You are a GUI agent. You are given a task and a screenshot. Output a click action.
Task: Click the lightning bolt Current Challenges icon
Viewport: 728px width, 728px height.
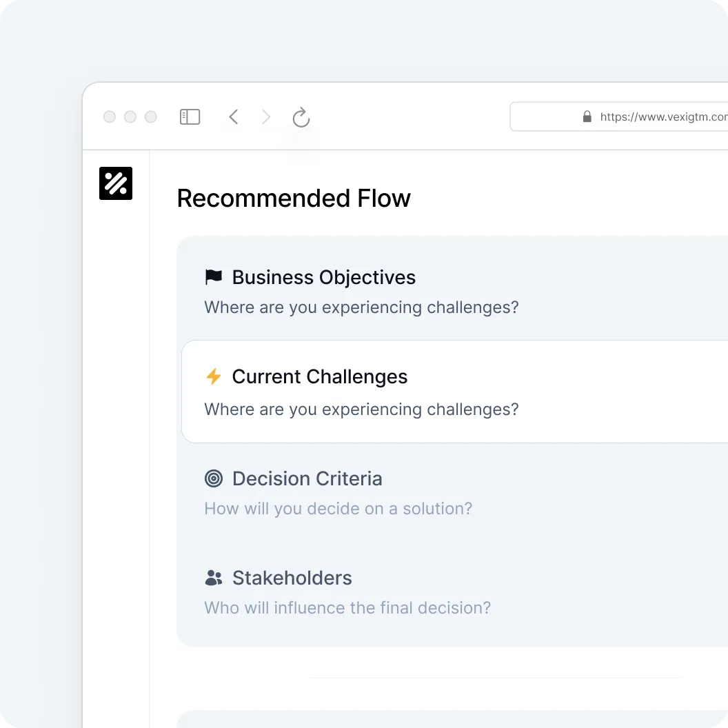pos(214,376)
